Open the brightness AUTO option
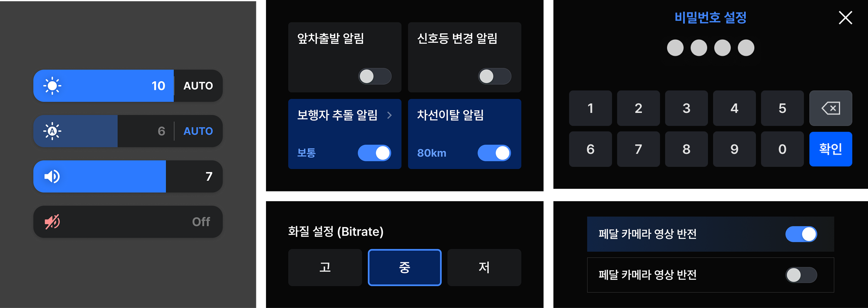The width and height of the screenshot is (868, 308). tap(198, 85)
